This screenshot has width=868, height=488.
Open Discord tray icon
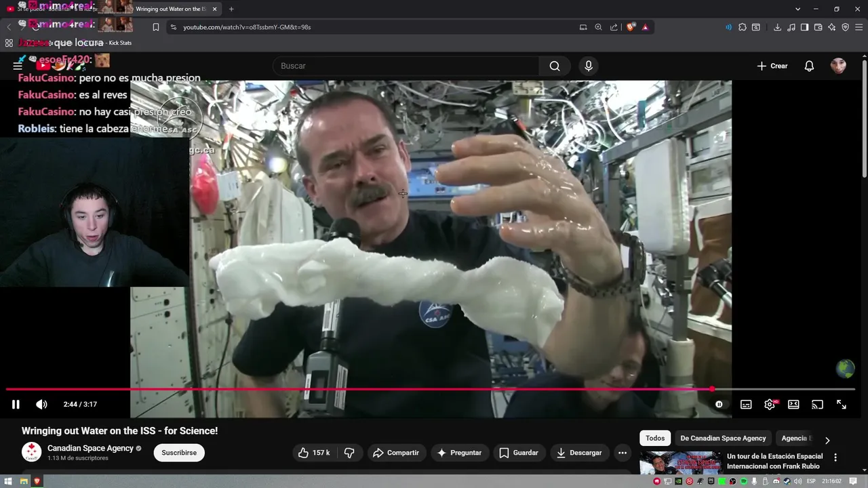tap(776, 481)
